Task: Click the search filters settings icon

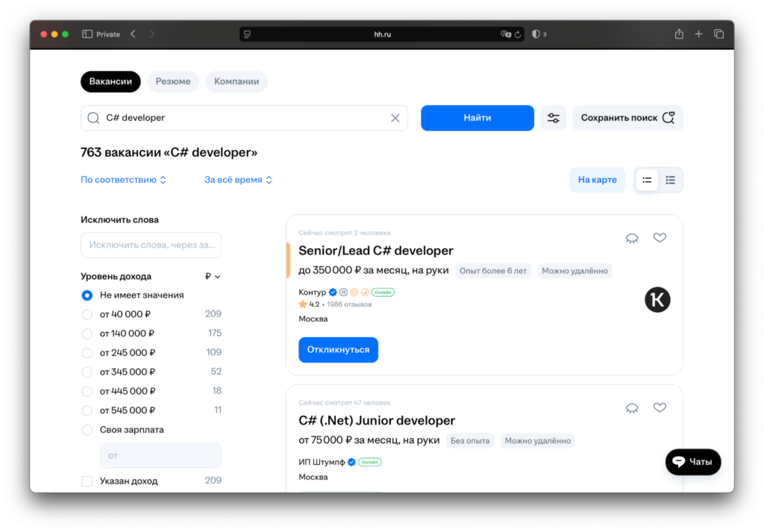Action: [x=553, y=118]
